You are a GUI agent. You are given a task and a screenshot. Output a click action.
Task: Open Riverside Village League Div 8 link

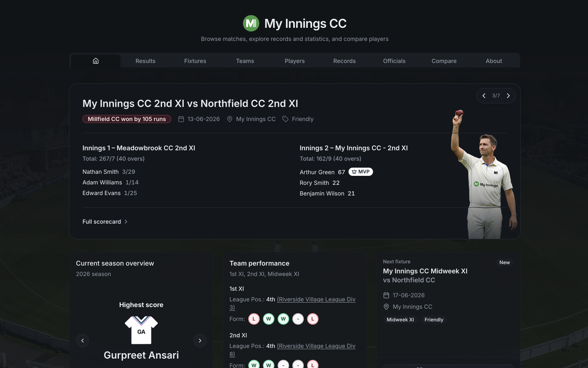tap(292, 350)
